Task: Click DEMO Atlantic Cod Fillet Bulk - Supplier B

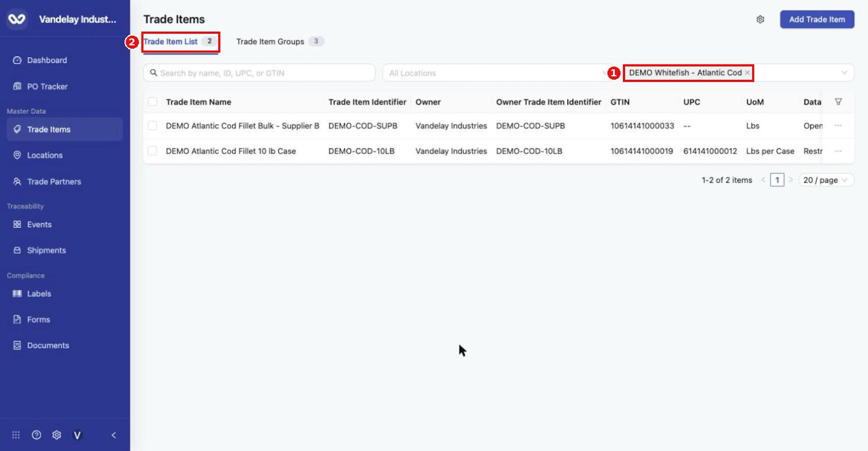Action: [x=242, y=126]
